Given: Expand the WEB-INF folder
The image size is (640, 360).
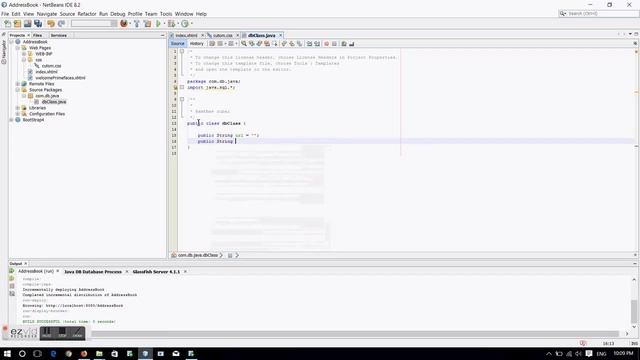Looking at the screenshot, I should click(x=24, y=54).
